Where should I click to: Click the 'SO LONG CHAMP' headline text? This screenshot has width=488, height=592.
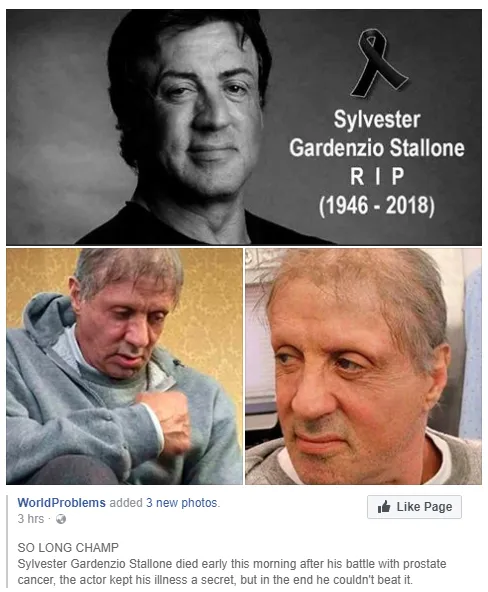tap(68, 547)
